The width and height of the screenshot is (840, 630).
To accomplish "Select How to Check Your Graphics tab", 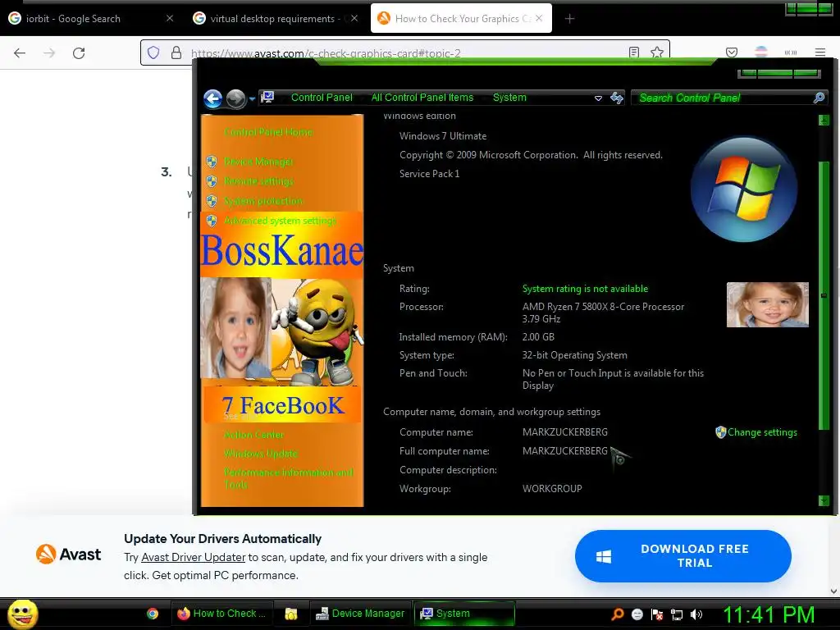I will [x=461, y=19].
